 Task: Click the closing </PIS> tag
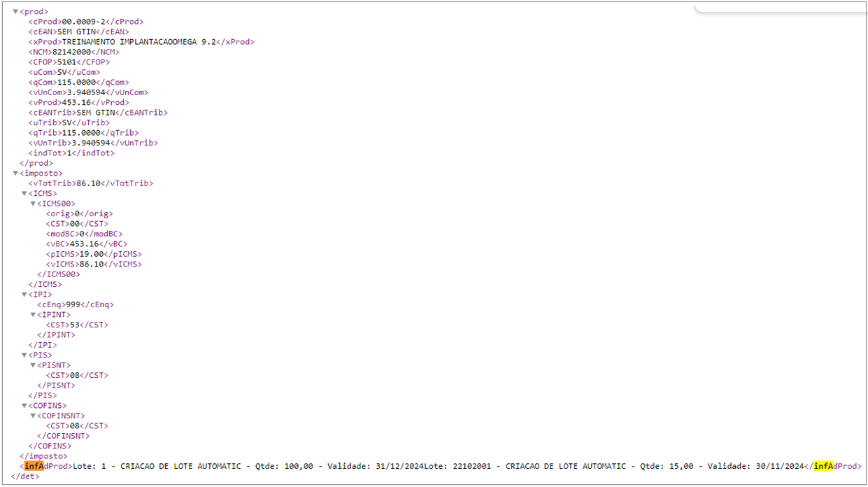43,396
